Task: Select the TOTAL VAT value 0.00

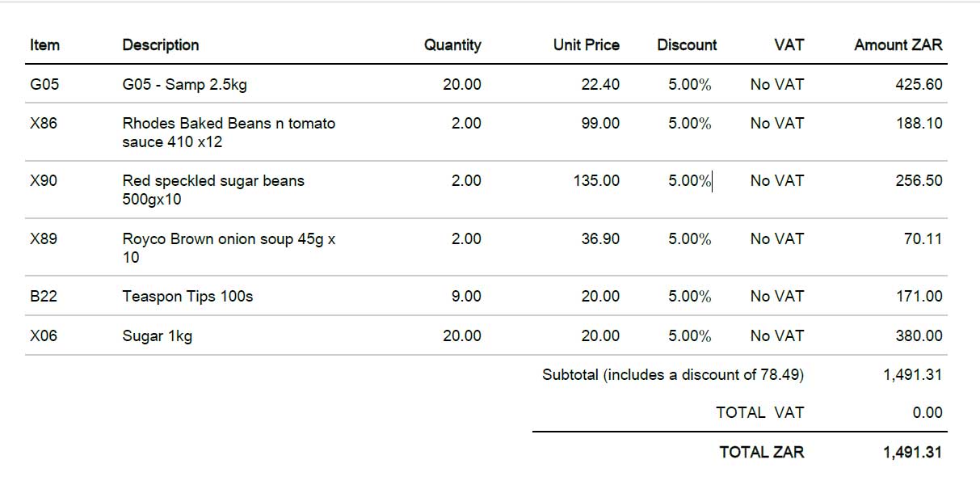Action: [x=927, y=413]
